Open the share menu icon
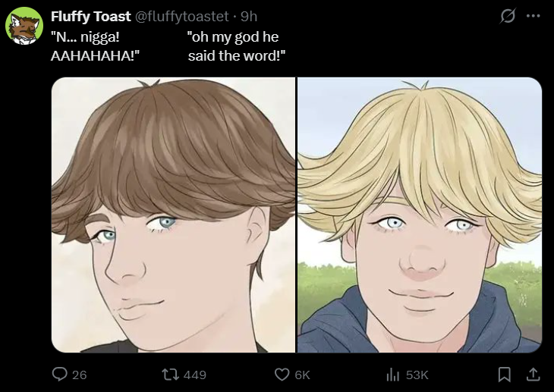This screenshot has height=392, width=554. tap(533, 375)
